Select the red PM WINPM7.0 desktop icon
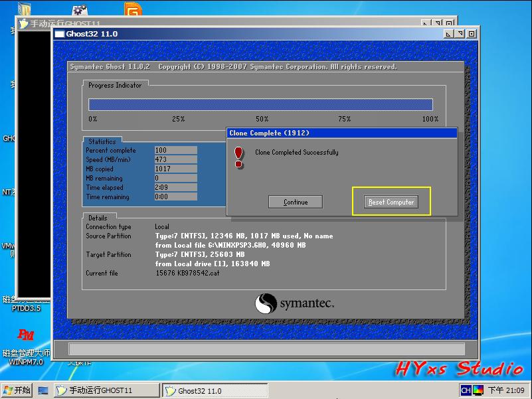 point(26,347)
